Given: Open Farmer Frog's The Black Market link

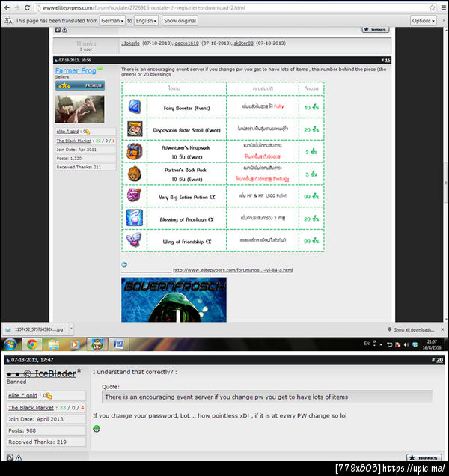Looking at the screenshot, I should (x=74, y=141).
